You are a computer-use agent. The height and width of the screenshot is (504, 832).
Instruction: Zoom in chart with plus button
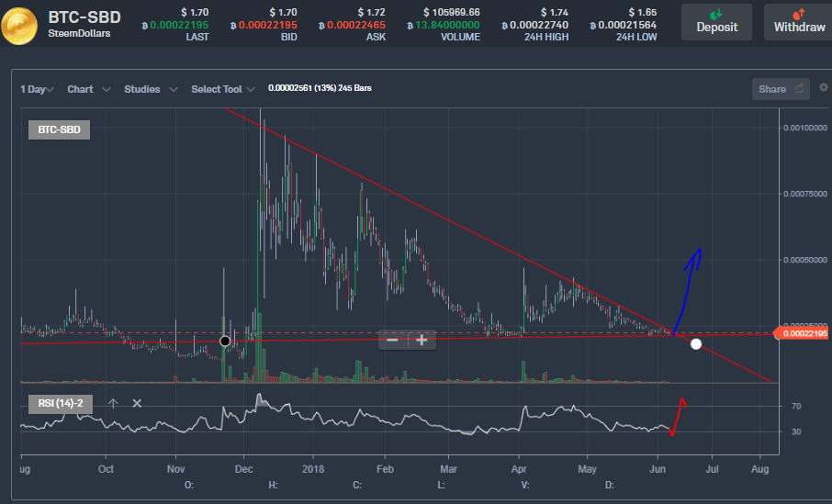point(422,340)
